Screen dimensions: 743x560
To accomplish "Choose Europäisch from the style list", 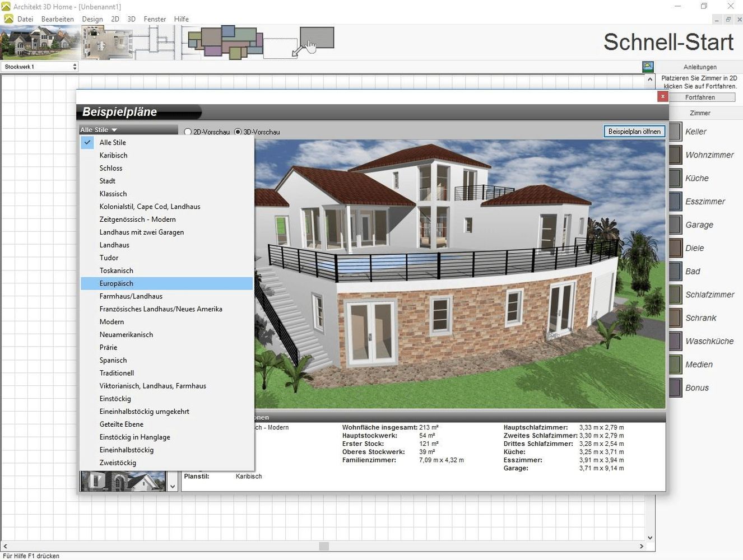I will click(117, 283).
